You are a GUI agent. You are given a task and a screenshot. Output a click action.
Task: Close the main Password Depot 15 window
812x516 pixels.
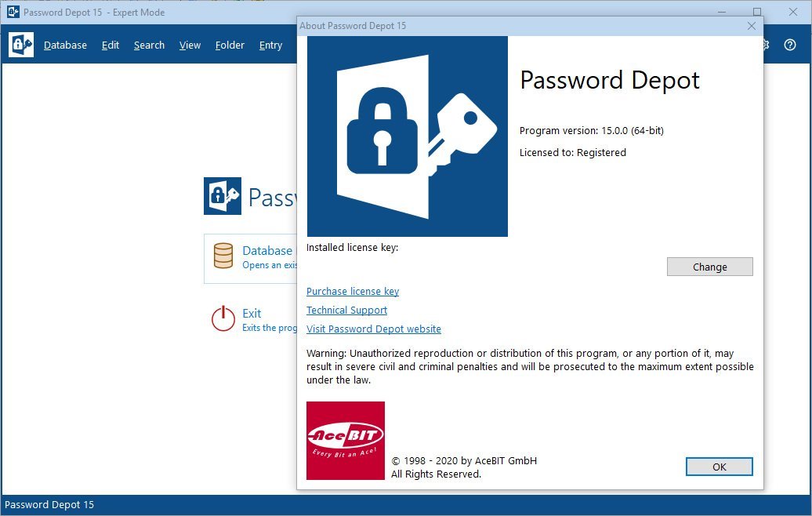click(x=793, y=12)
